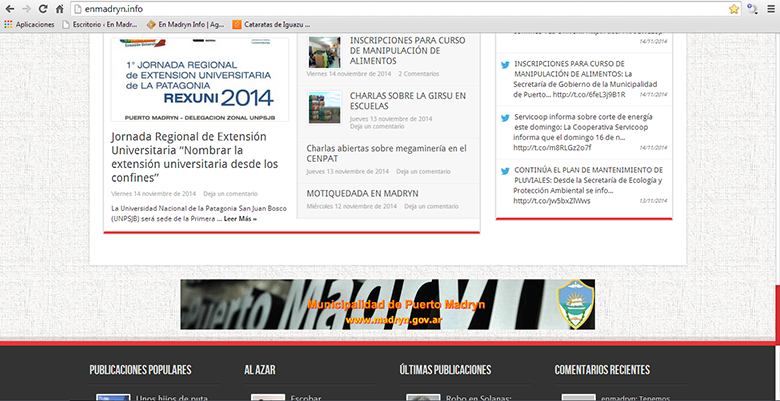Open the t.co/m8RLGz2o7f tweet link

(x=545, y=148)
